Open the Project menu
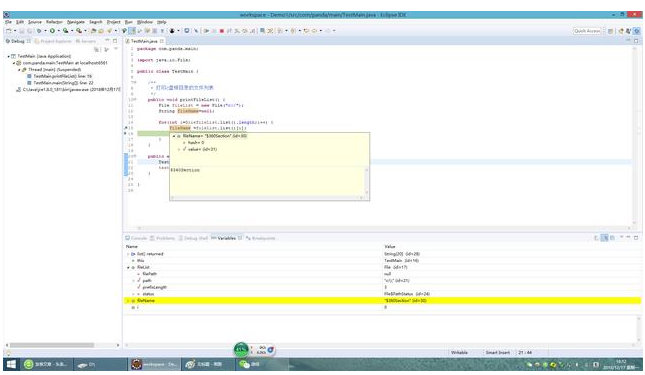This screenshot has width=645, height=375. click(114, 22)
